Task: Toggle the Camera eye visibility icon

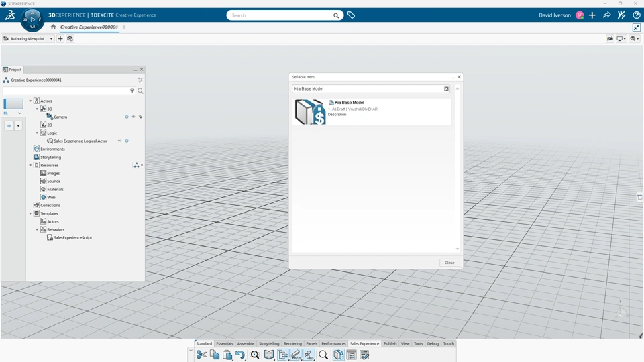Action: click(133, 117)
